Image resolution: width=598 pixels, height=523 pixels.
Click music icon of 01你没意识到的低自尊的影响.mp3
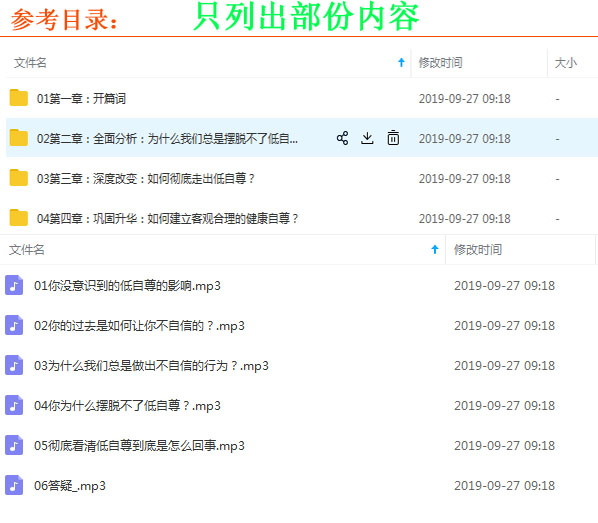14,285
